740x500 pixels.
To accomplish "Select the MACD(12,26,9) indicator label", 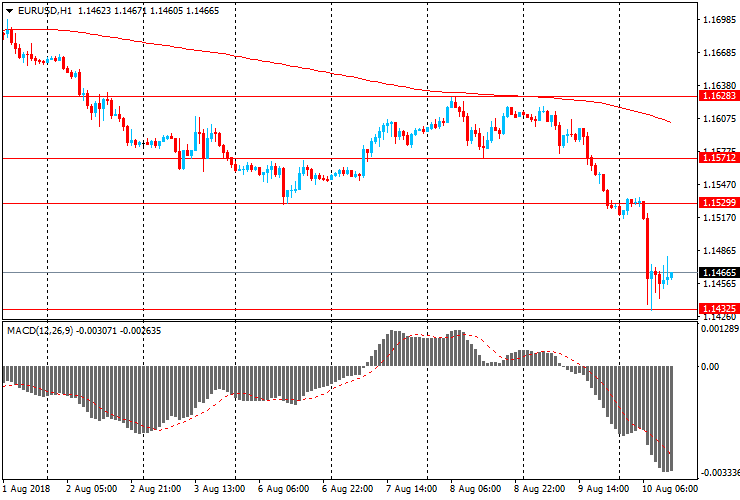I will pyautogui.click(x=40, y=331).
